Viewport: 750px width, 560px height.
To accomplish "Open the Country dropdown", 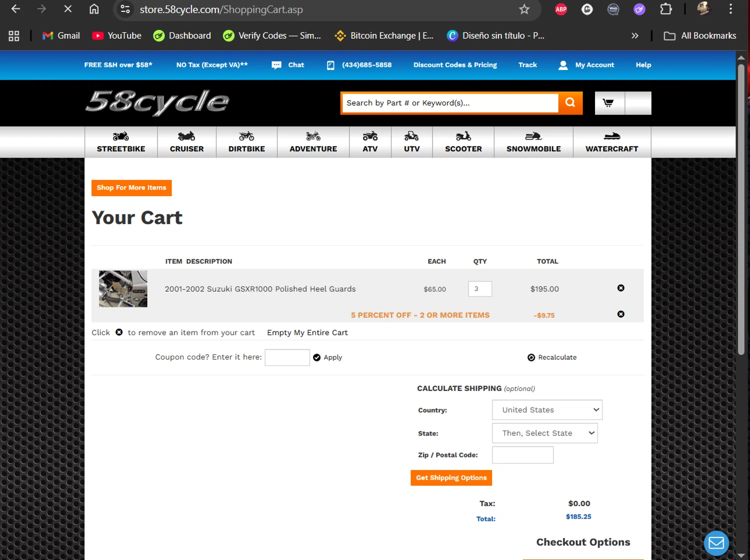I will coord(547,410).
